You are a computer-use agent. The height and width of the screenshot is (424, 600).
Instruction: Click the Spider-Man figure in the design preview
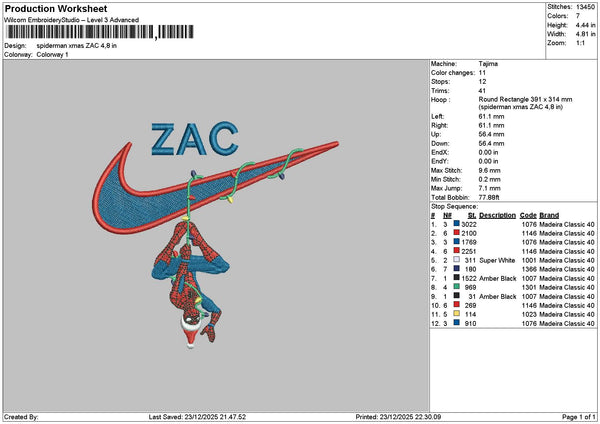pyautogui.click(x=191, y=283)
